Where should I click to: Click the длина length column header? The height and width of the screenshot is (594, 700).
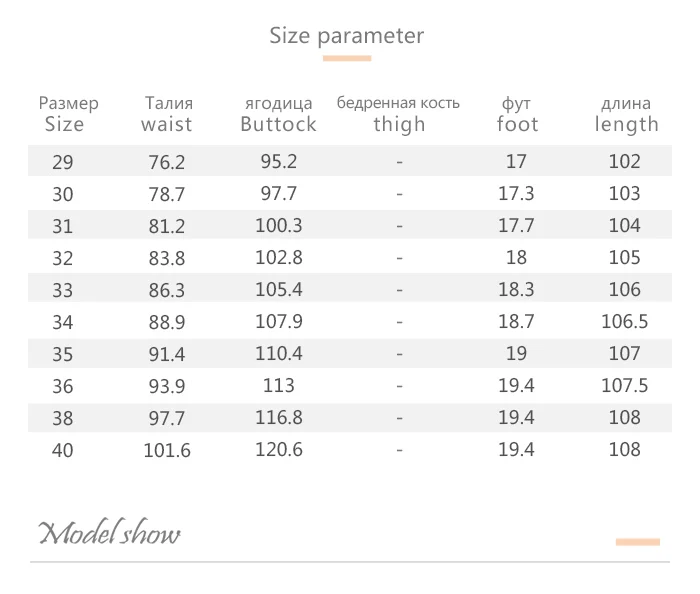coord(626,114)
